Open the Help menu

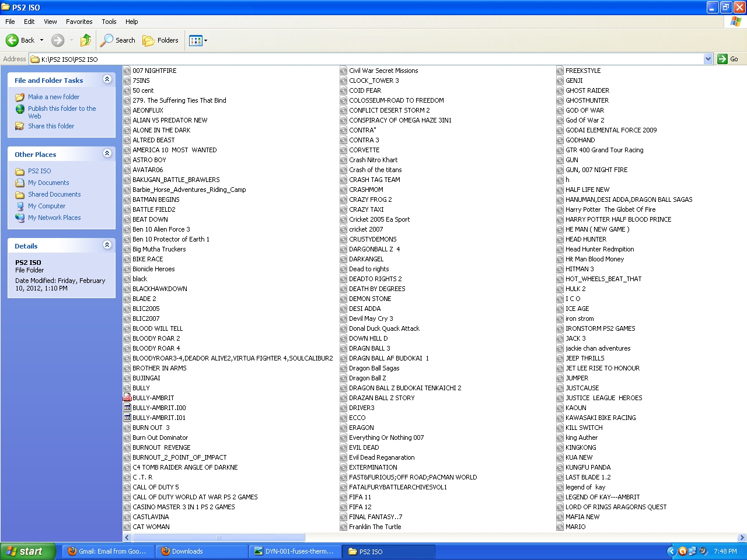click(x=132, y=22)
